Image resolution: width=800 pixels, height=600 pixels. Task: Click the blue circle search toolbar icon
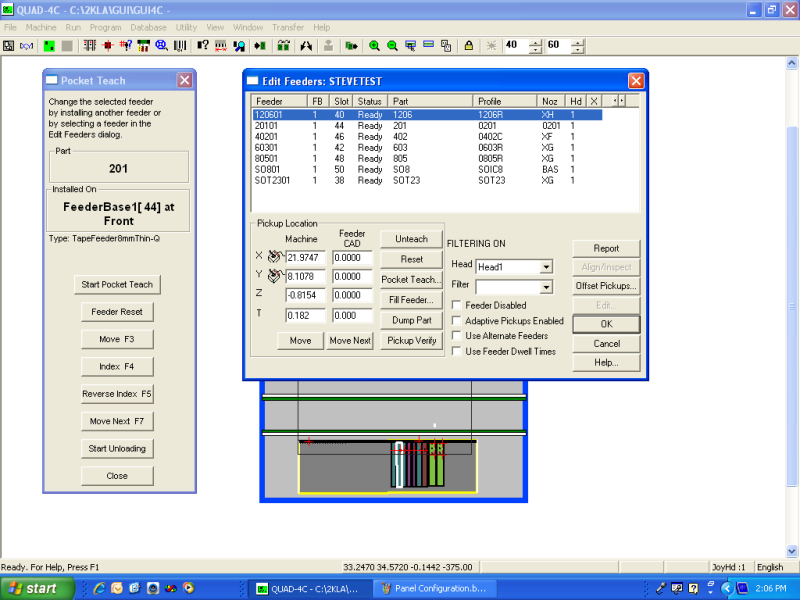[x=161, y=46]
